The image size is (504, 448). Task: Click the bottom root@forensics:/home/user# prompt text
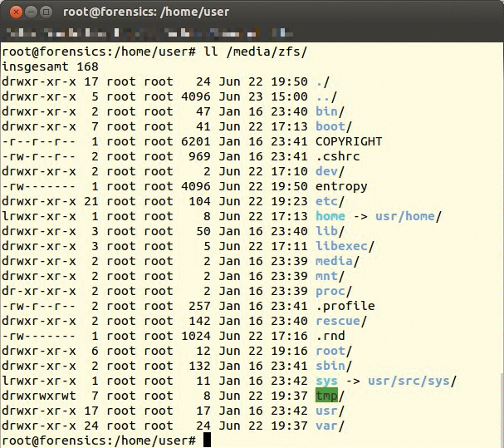coord(99,441)
